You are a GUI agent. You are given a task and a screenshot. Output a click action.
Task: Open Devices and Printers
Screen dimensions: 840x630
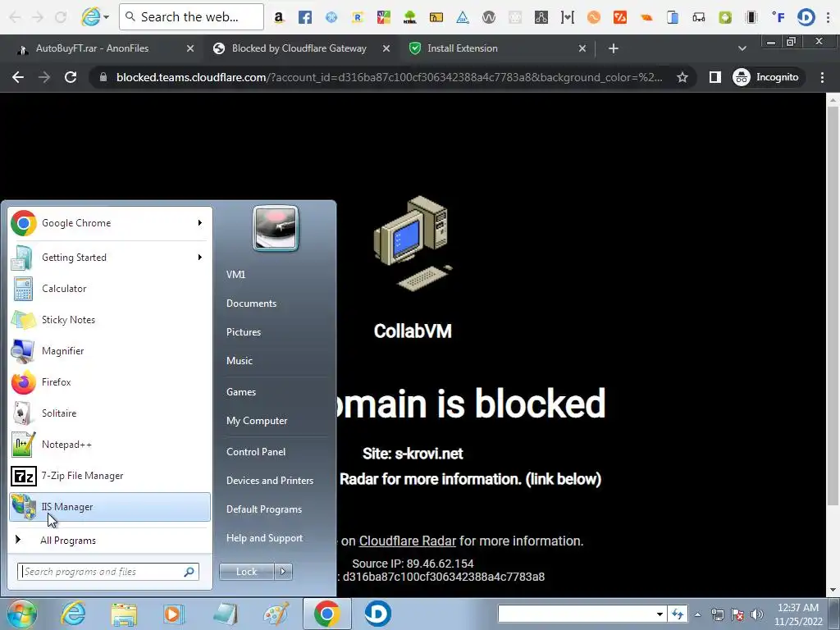[x=270, y=481]
